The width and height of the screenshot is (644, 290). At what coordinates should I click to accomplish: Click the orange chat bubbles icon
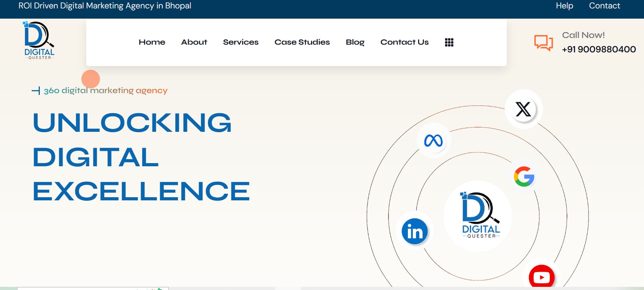coord(543,43)
